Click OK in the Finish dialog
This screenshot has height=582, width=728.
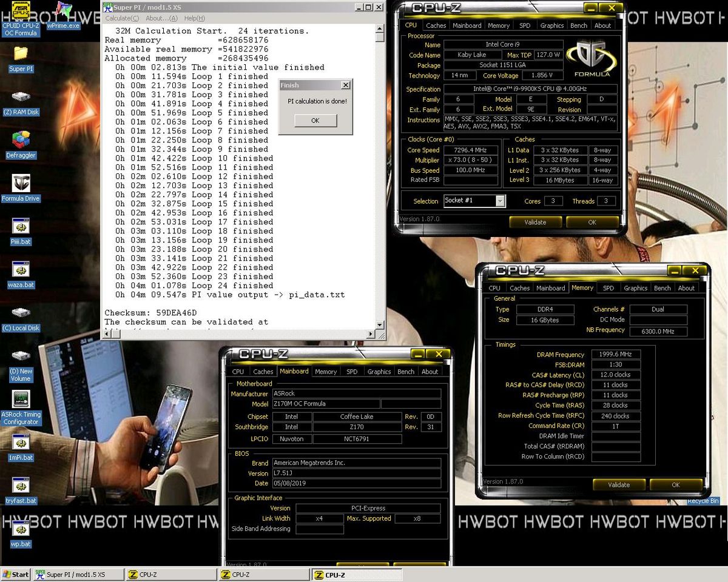tap(315, 120)
